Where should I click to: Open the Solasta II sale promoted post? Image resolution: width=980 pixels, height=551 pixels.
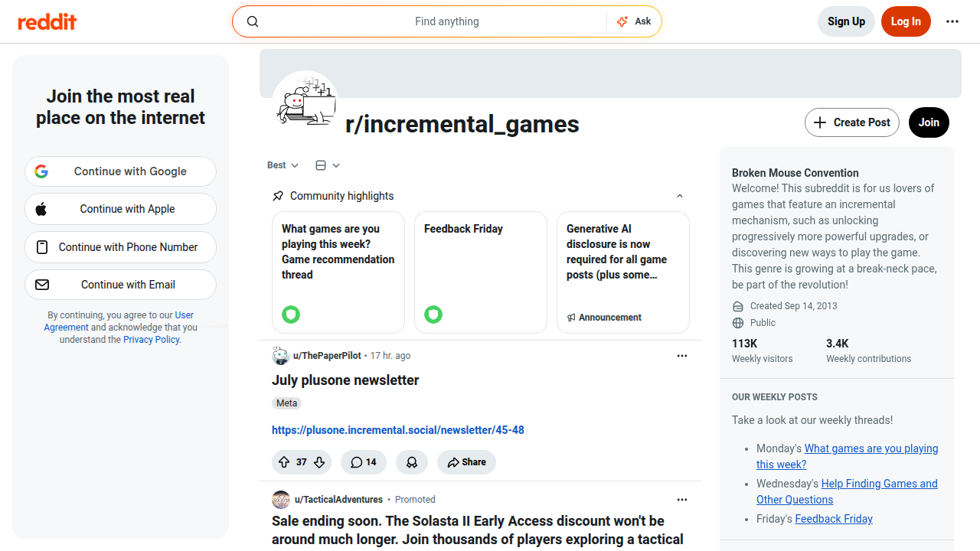[478, 530]
